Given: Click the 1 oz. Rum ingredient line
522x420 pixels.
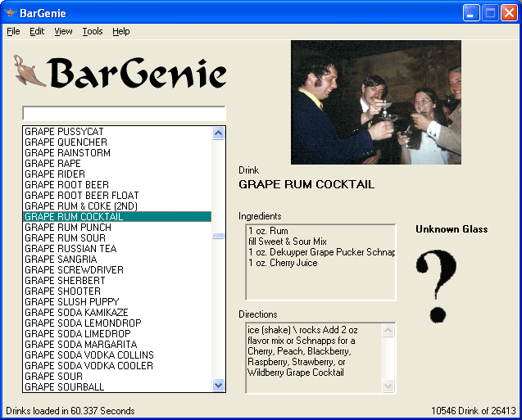Looking at the screenshot, I should tap(268, 231).
